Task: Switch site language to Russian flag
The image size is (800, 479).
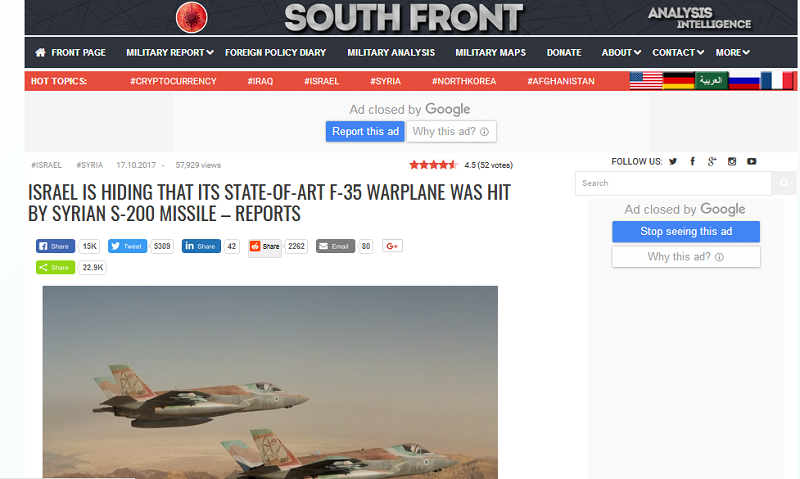Action: (x=744, y=81)
